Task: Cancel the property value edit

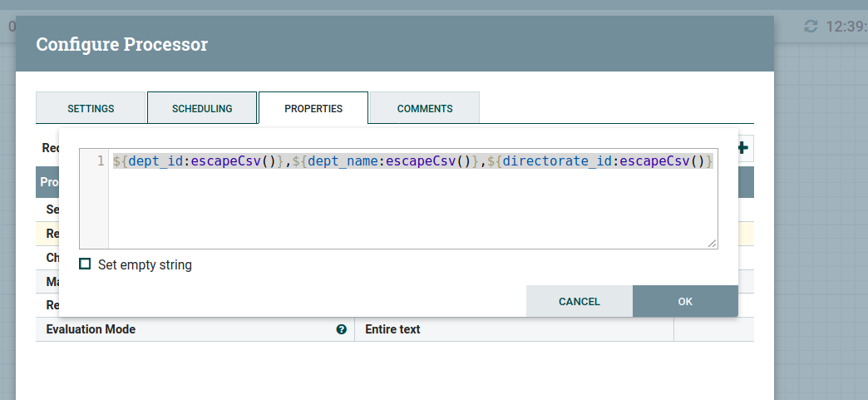Action: point(579,301)
